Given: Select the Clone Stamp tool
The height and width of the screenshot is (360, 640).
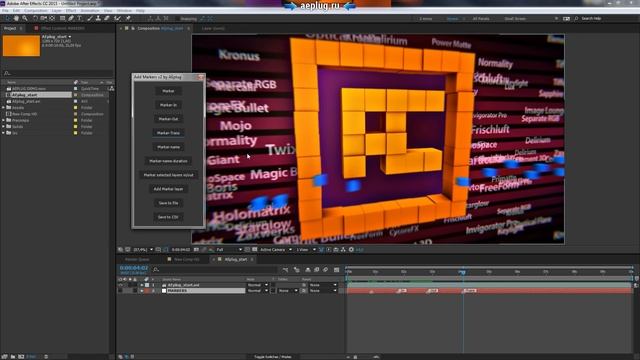Looking at the screenshot, I should (x=98, y=18).
